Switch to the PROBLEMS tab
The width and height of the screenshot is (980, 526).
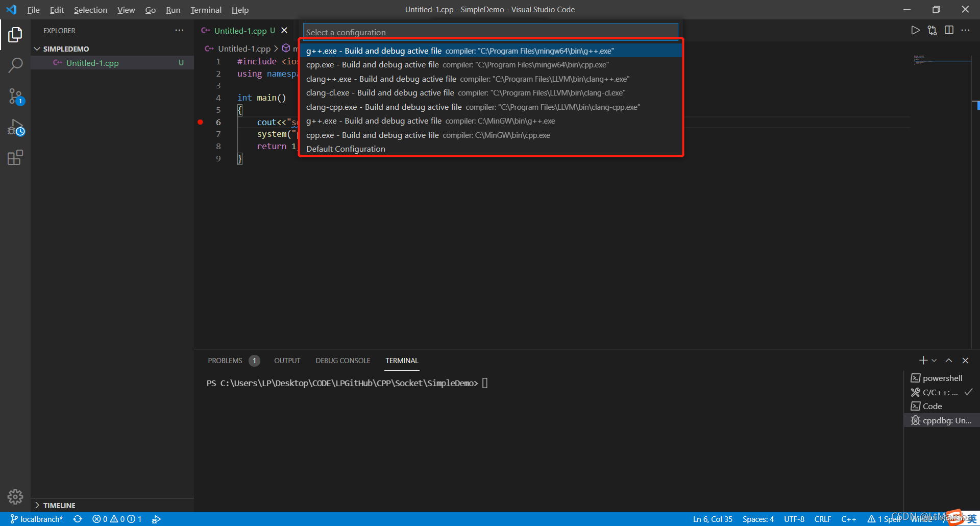(225, 361)
